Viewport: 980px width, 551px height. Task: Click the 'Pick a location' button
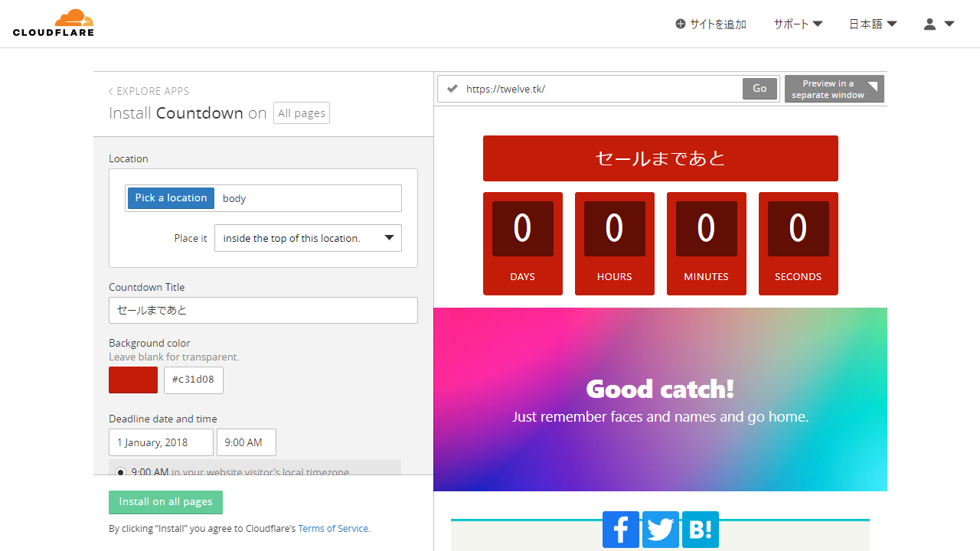[x=171, y=198]
